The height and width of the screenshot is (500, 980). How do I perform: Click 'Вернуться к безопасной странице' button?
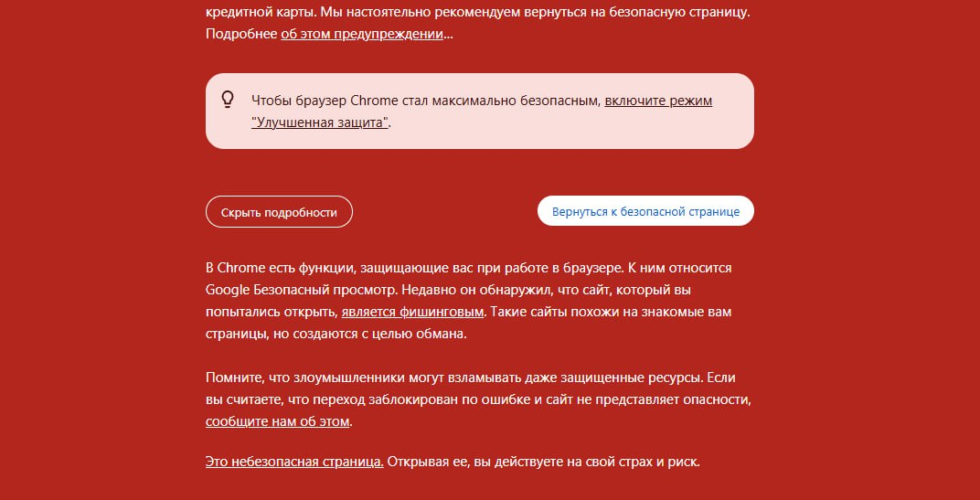tap(645, 211)
